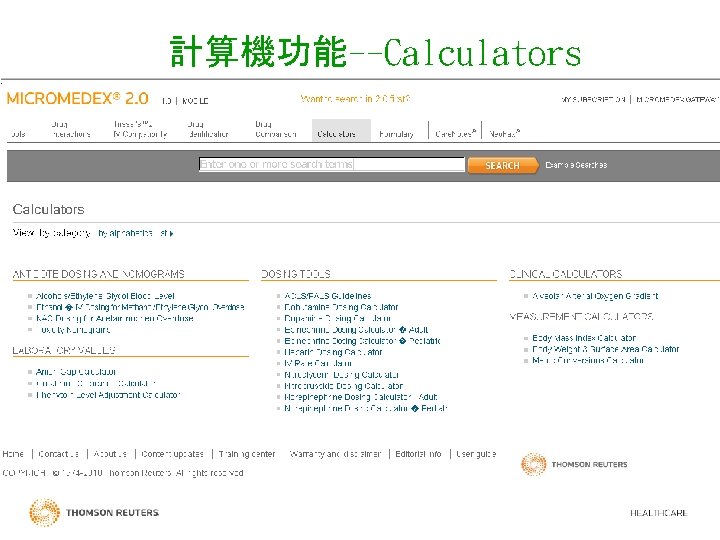720x540 pixels.
Task: Click the Contact us footer link
Action: click(58, 454)
